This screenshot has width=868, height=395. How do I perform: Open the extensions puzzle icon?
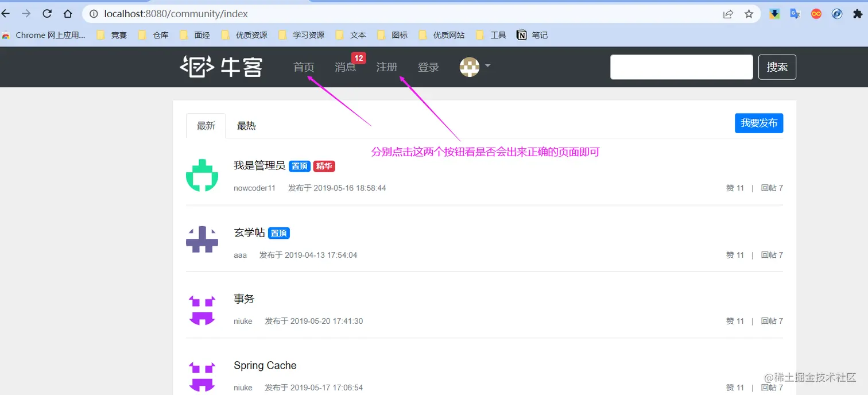click(x=858, y=14)
